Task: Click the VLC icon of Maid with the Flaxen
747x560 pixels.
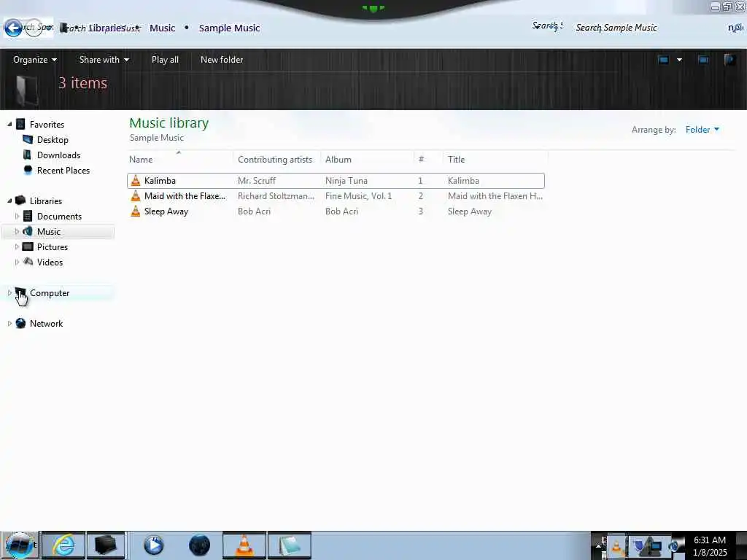Action: coord(136,195)
